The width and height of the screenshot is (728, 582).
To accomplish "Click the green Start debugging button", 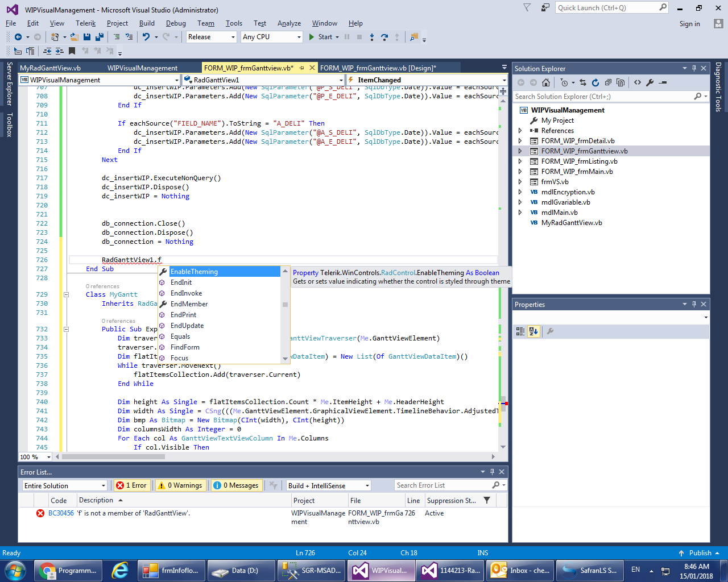I will 321,37.
